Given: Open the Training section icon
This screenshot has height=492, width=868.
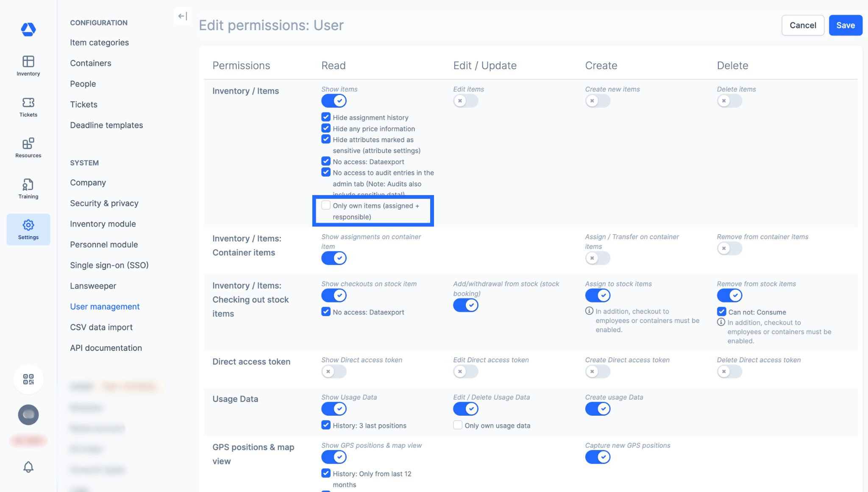Looking at the screenshot, I should [28, 189].
